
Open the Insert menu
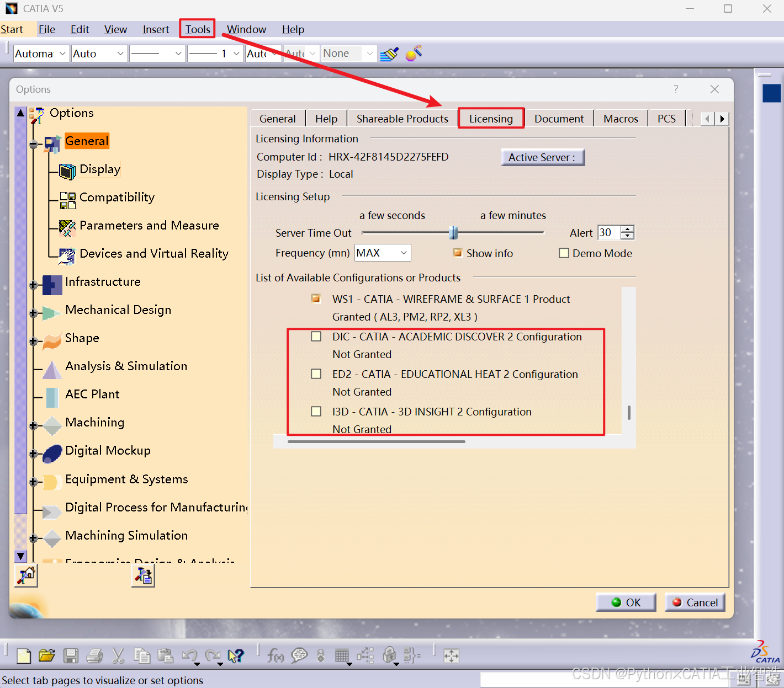[156, 29]
